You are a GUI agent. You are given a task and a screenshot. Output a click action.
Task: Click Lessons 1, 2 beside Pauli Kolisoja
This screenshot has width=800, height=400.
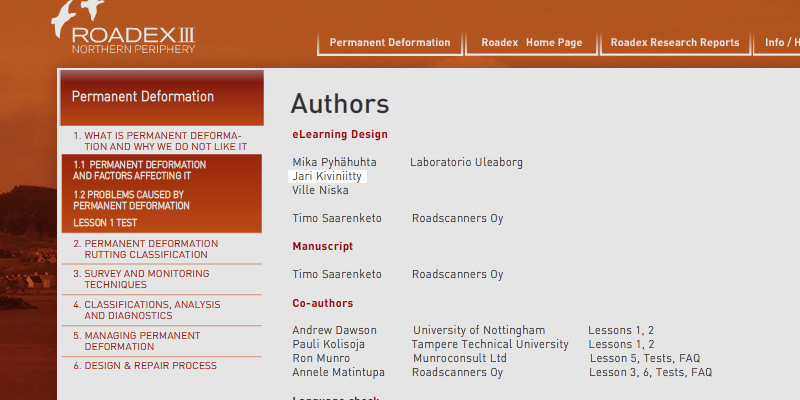click(621, 344)
